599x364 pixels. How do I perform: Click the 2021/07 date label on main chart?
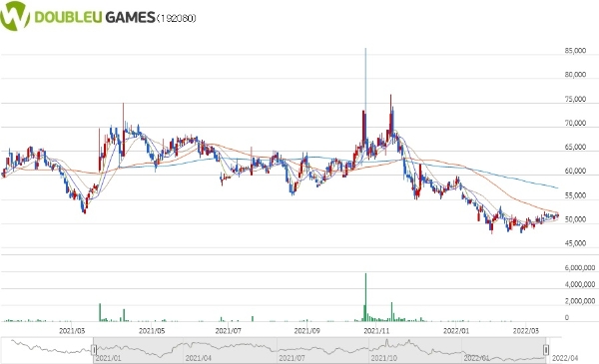(x=228, y=331)
